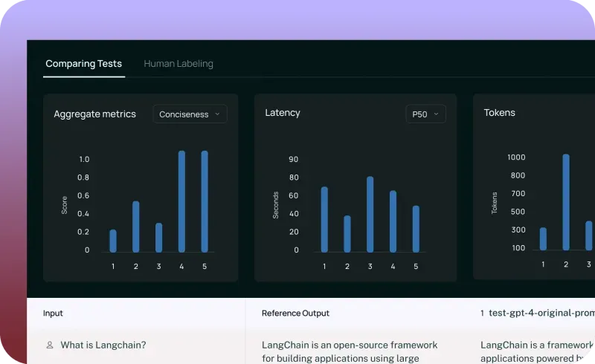
Task: Click the Reference Output column header
Action: (295, 313)
